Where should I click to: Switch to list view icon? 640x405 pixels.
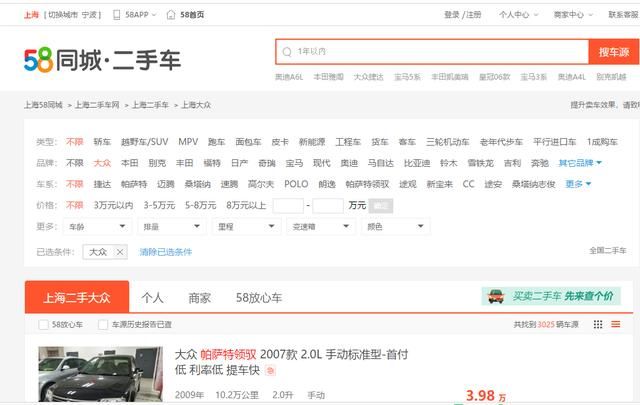point(616,324)
